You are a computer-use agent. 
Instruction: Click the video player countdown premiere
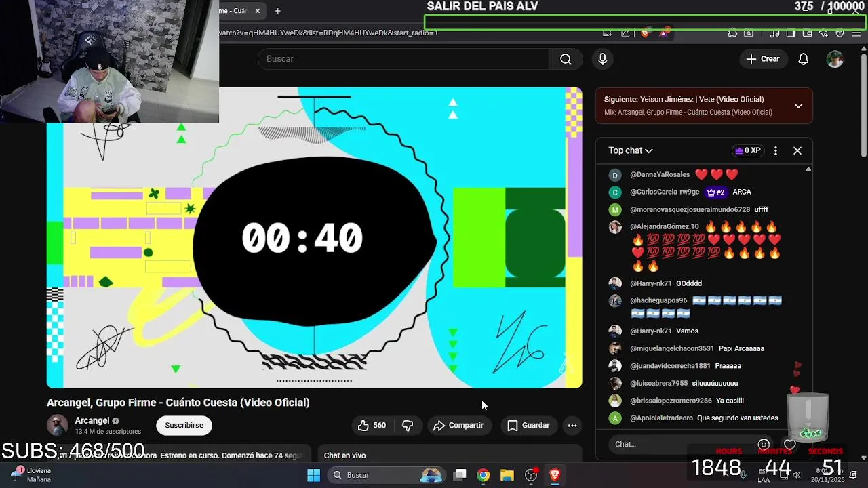click(x=314, y=237)
